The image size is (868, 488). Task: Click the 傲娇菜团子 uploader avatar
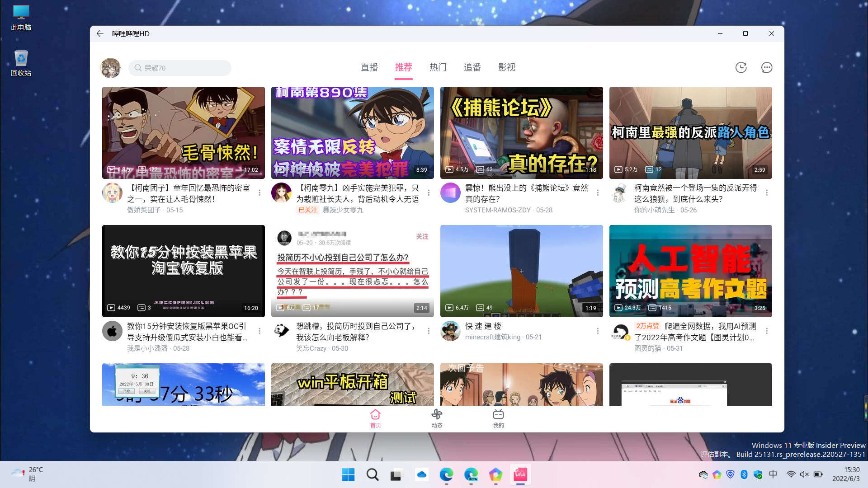(112, 193)
